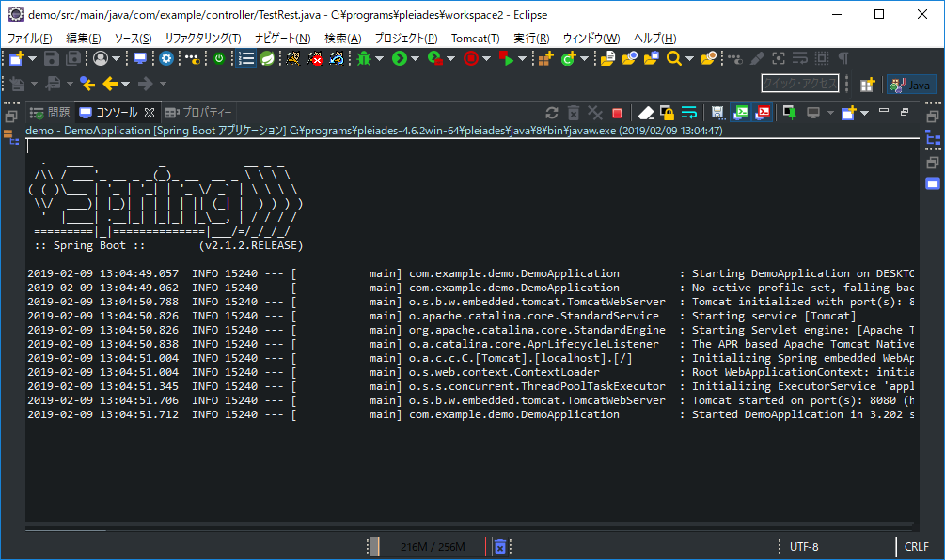Click the New Java class icon
945x560 pixels.
pos(568,58)
